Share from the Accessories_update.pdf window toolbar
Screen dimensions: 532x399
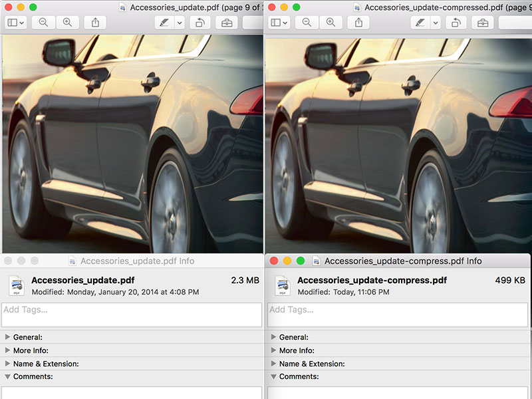point(95,23)
